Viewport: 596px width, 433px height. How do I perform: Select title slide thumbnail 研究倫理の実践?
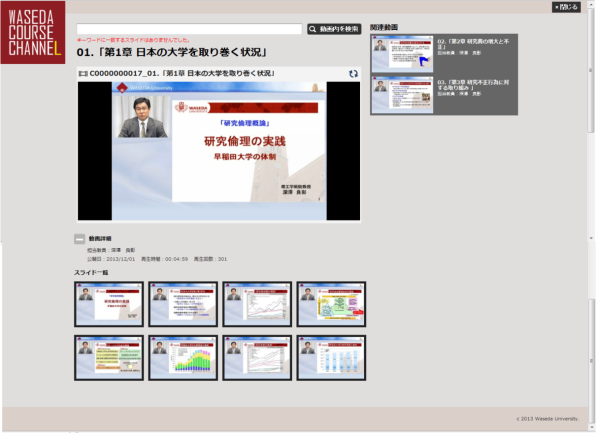pos(109,304)
